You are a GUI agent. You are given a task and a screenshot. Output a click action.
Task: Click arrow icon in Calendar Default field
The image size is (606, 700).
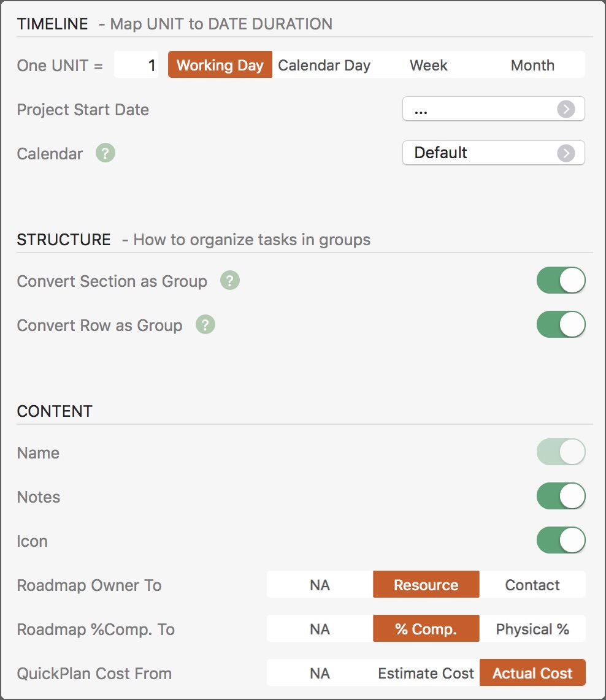click(566, 153)
